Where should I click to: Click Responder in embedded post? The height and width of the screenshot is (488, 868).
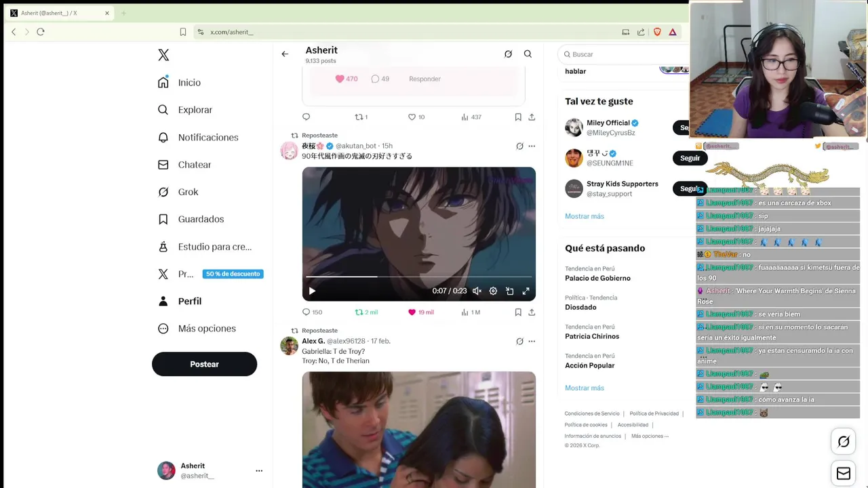click(x=425, y=79)
